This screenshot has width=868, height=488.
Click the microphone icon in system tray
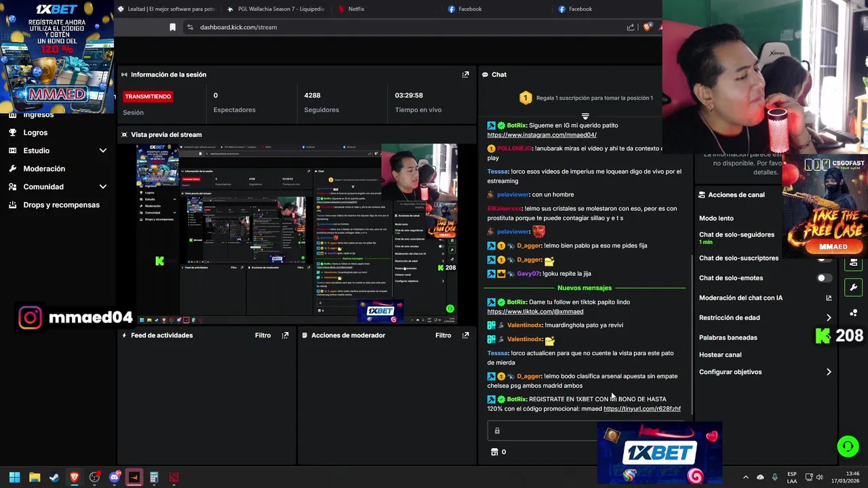[774, 477]
